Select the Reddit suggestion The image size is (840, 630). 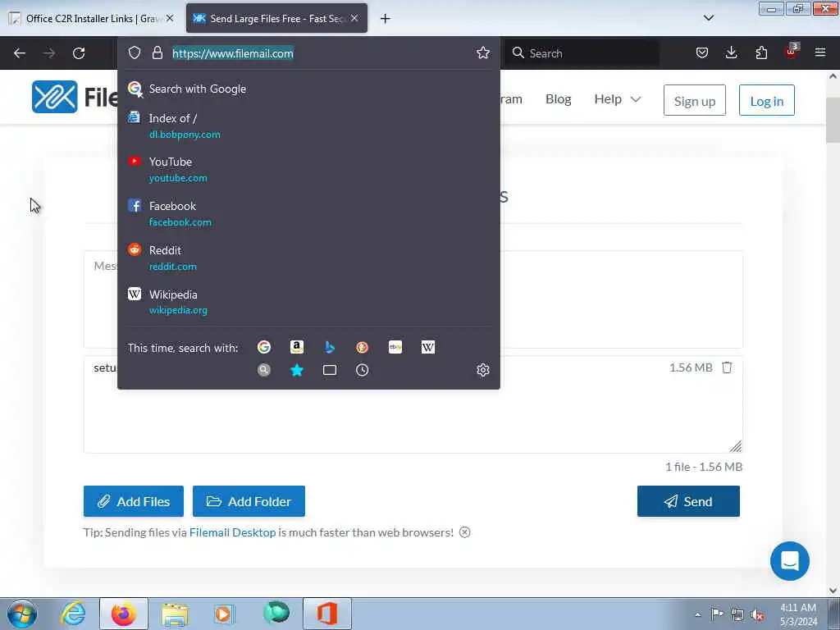308,258
